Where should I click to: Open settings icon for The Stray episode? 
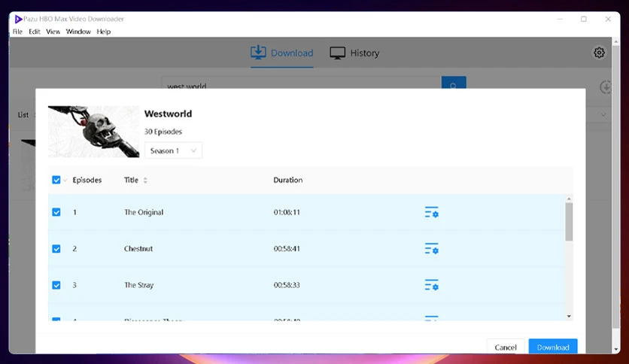pos(432,285)
